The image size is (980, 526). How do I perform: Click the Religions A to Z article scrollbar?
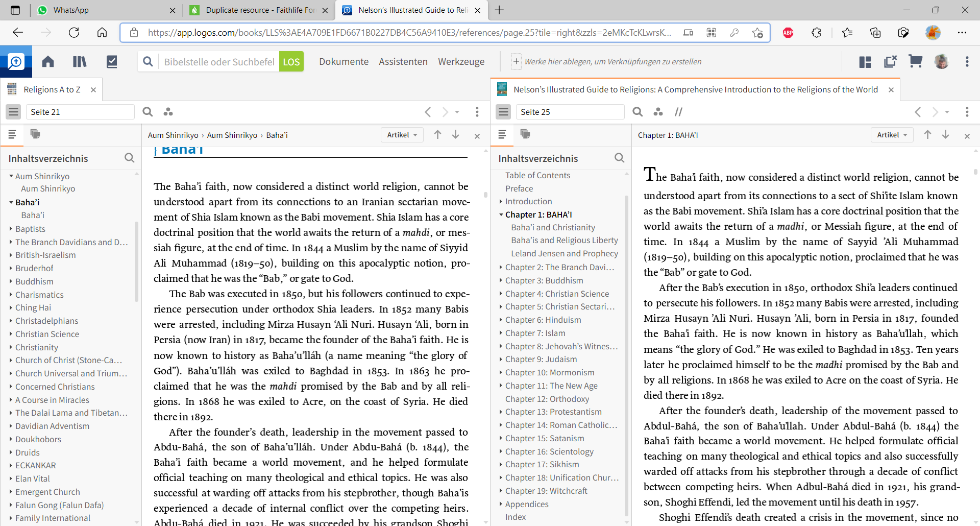[485, 195]
